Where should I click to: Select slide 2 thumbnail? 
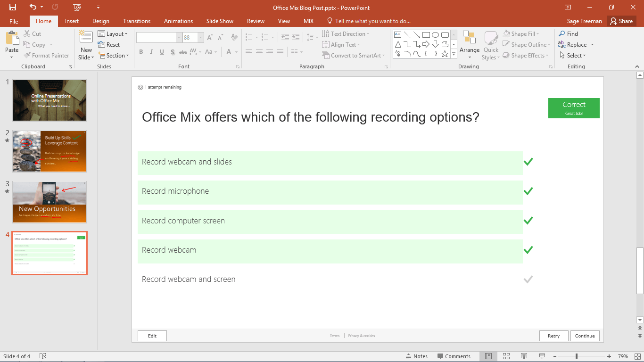point(49,151)
